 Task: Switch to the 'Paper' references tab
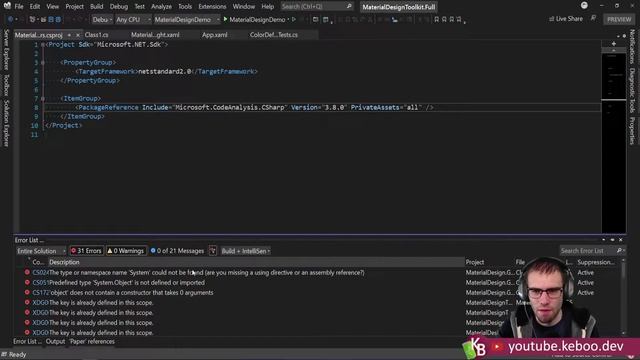[92, 341]
